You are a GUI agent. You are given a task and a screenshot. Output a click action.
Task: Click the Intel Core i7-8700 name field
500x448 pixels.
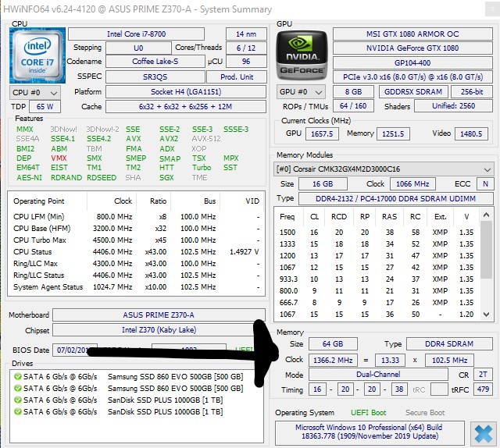[x=136, y=34]
